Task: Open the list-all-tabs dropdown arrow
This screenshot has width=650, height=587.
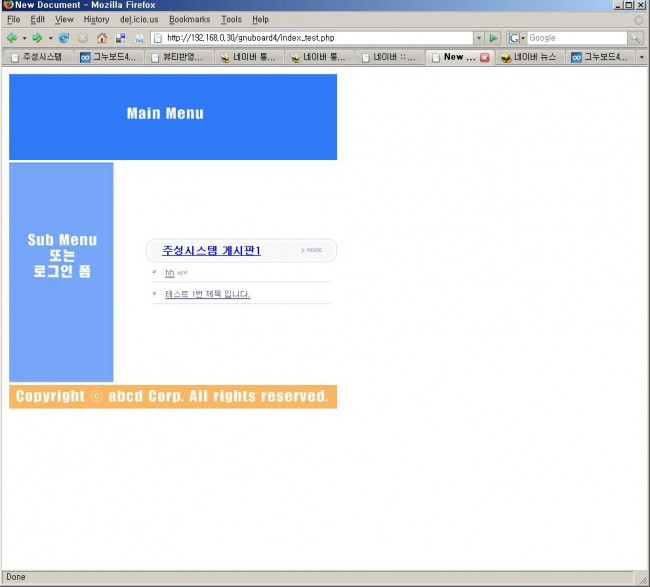Action: click(x=642, y=57)
